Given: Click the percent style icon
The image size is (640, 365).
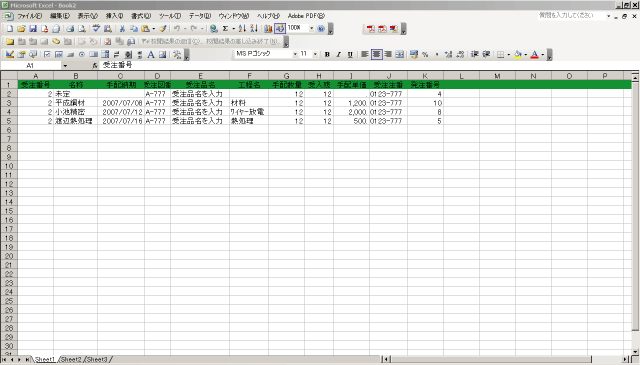Looking at the screenshot, I should coord(425,54).
